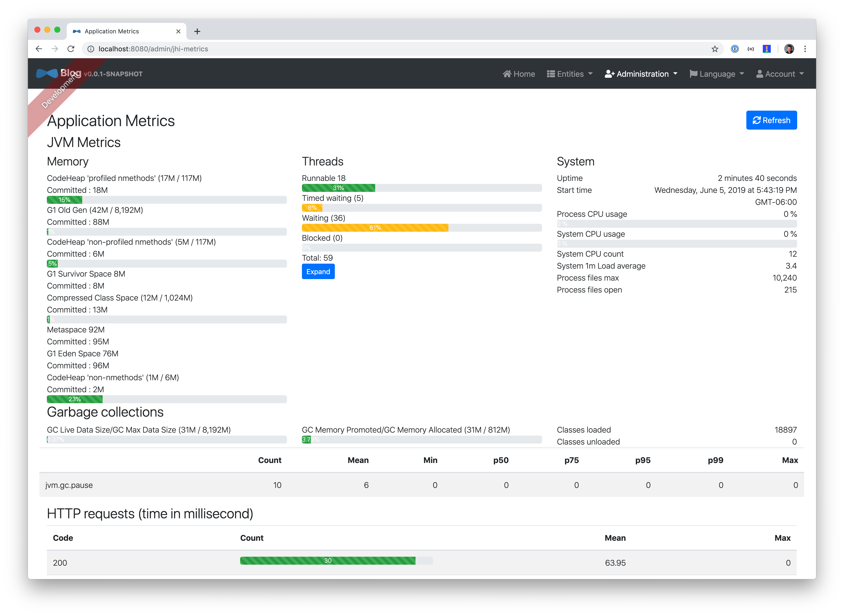Click the browser back arrow

39,49
